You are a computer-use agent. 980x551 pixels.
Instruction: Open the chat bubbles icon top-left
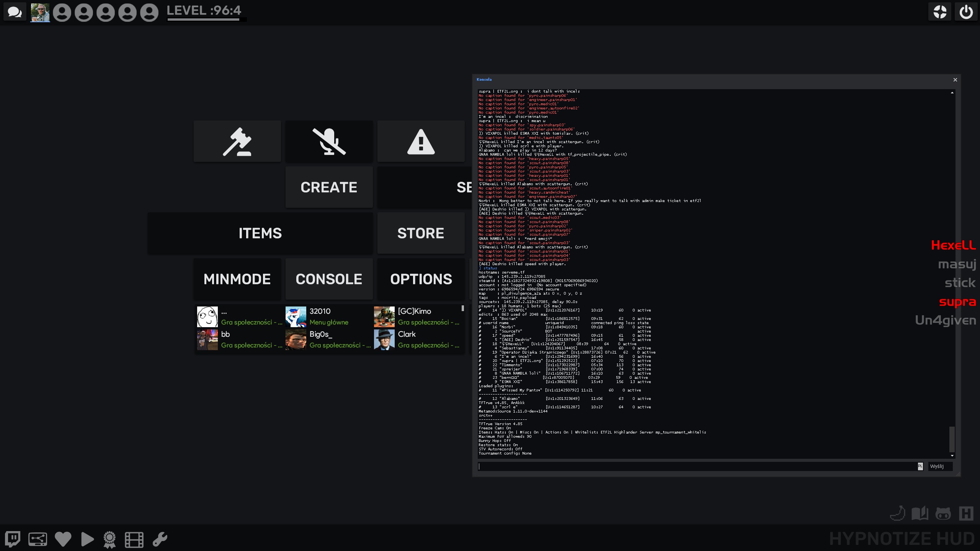coord(15,12)
